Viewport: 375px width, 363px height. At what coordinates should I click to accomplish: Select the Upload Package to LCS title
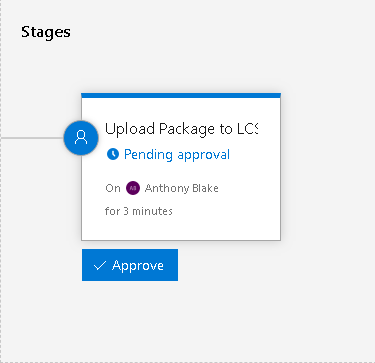coord(182,129)
